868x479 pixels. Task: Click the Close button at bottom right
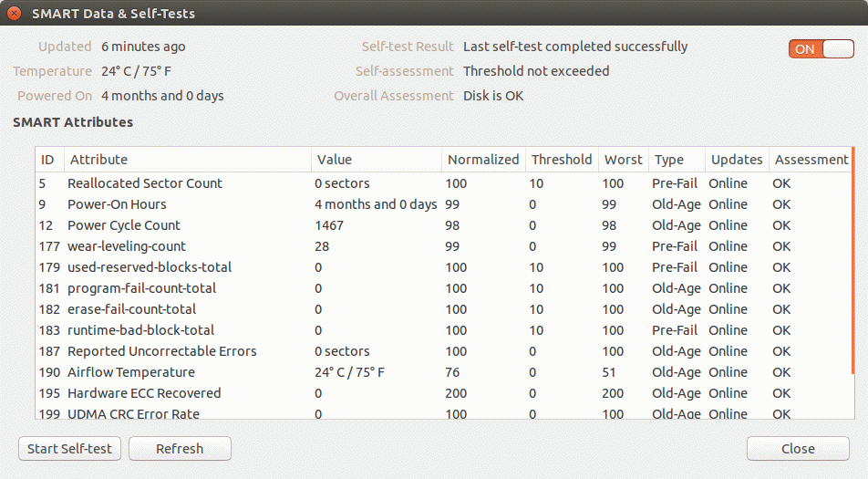point(798,448)
